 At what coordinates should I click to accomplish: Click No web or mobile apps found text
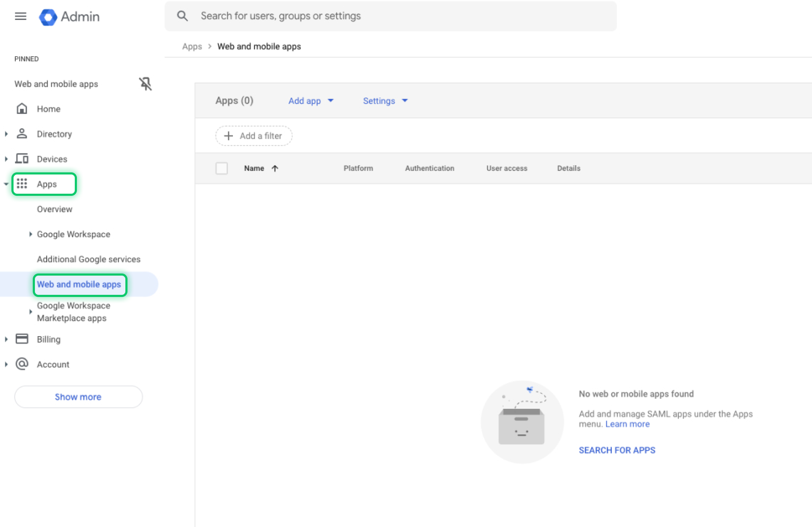[636, 394]
